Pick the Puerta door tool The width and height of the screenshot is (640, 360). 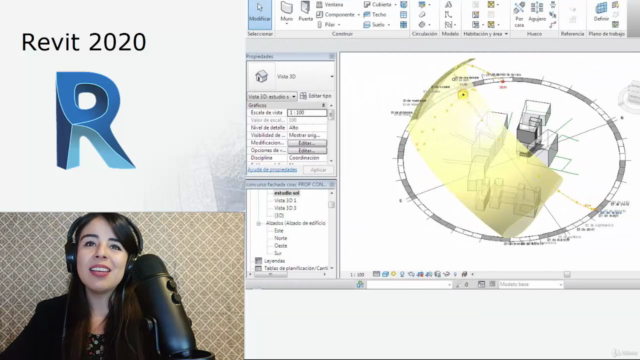click(x=305, y=11)
